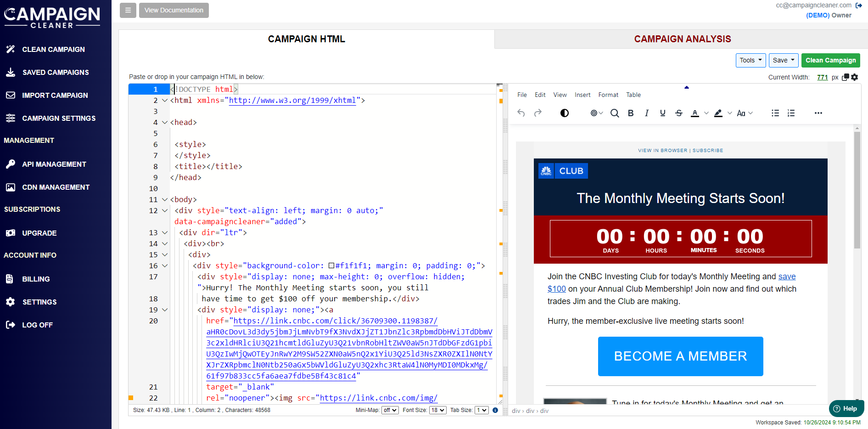Open View Documentation

tap(174, 10)
